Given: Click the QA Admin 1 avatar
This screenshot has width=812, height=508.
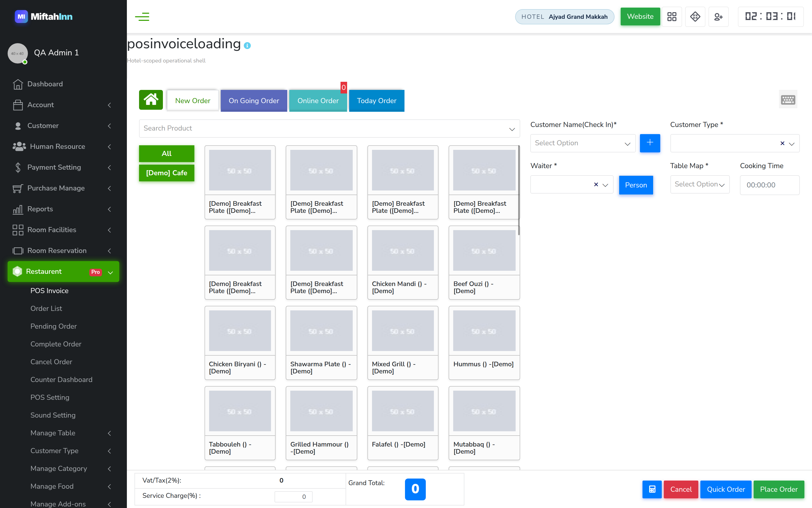Looking at the screenshot, I should [18, 53].
